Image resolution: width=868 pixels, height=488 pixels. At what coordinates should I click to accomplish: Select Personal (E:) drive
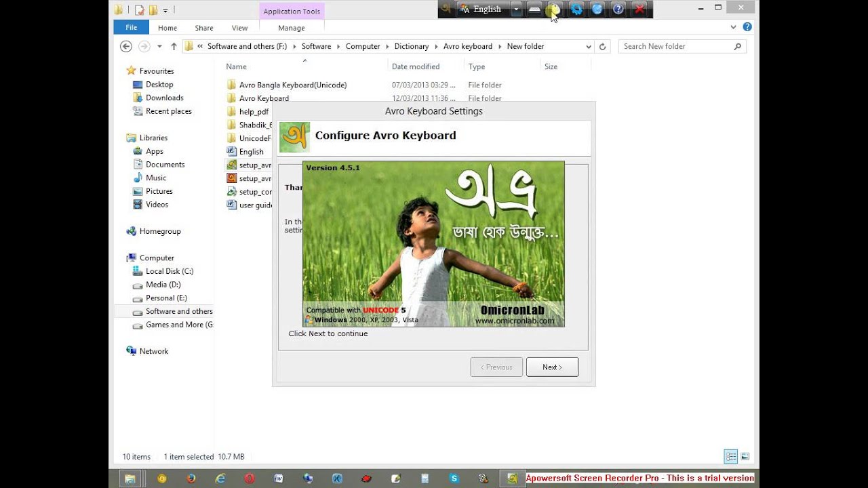click(x=166, y=298)
